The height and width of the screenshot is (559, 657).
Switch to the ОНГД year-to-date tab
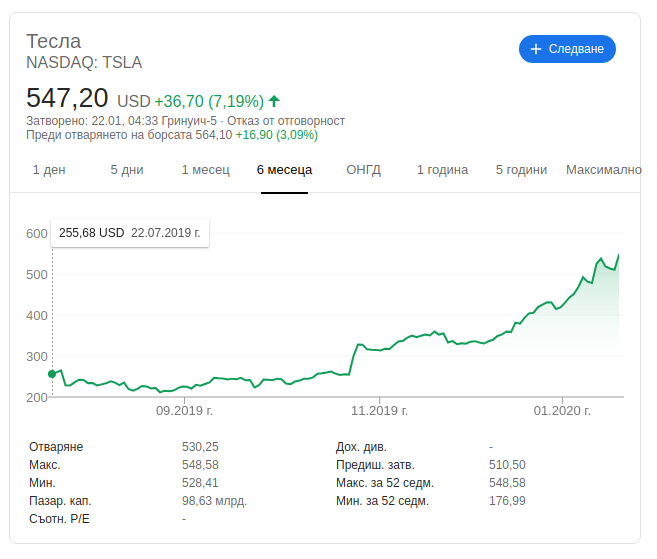click(x=363, y=170)
